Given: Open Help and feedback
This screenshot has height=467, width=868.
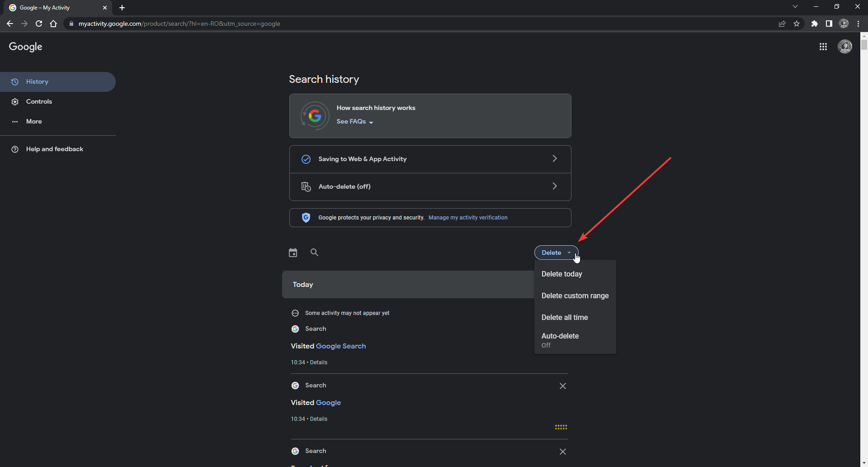Looking at the screenshot, I should 58,149.
